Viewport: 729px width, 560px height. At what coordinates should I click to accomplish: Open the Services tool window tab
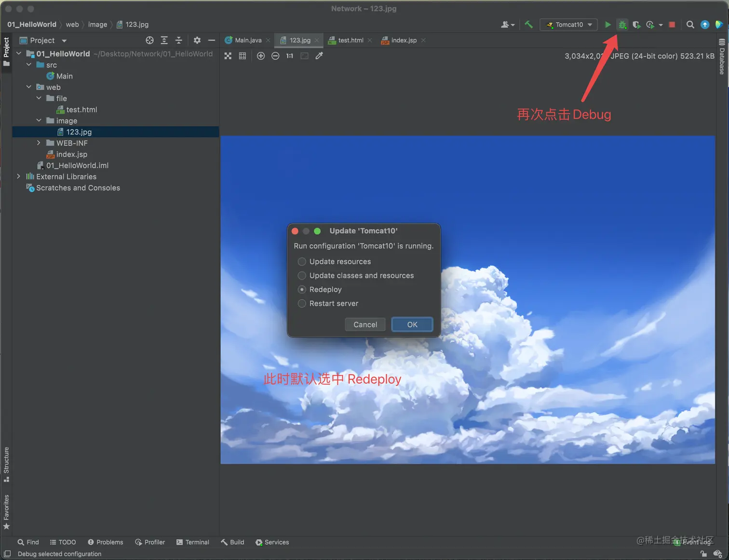point(272,542)
